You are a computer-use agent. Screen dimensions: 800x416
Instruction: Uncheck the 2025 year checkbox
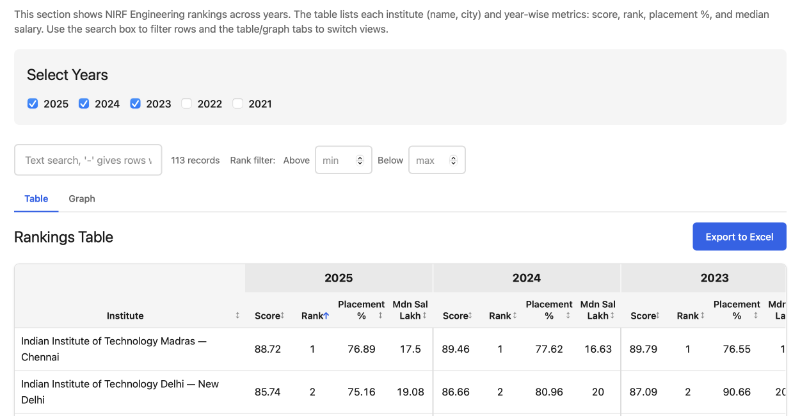pyautogui.click(x=33, y=103)
